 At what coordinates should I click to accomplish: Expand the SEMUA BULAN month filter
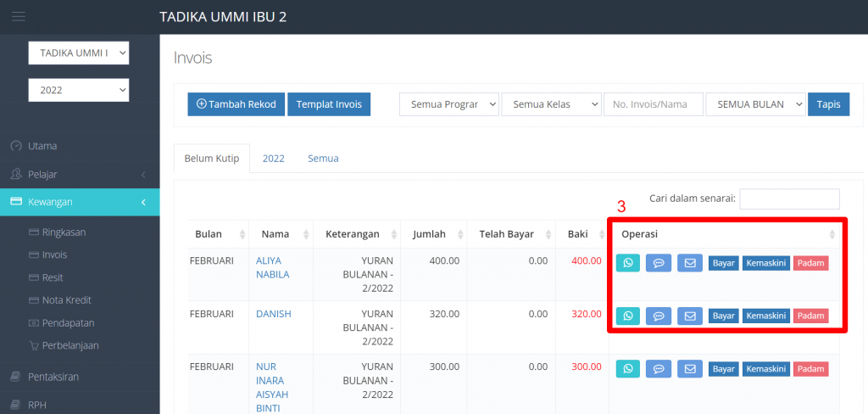pos(754,104)
